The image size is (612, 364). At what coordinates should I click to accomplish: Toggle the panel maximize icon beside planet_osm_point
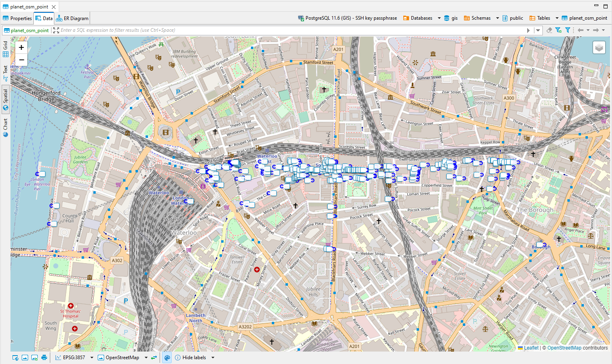56,30
